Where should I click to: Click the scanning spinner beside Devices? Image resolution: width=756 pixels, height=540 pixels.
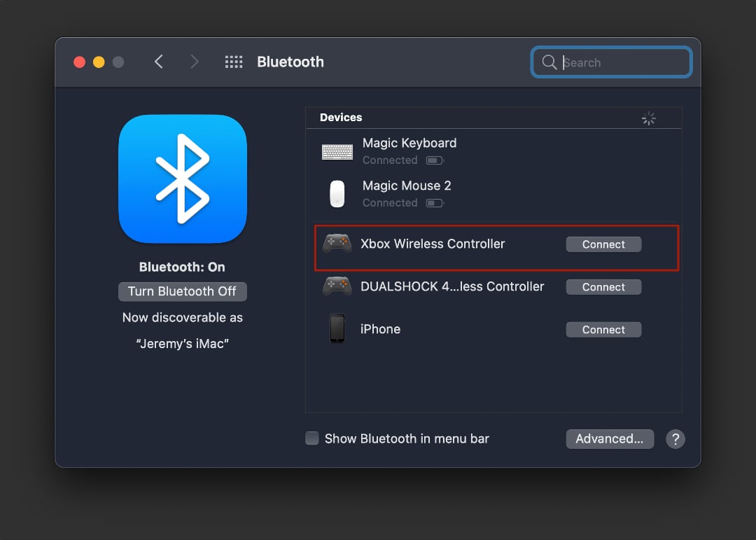pos(648,118)
